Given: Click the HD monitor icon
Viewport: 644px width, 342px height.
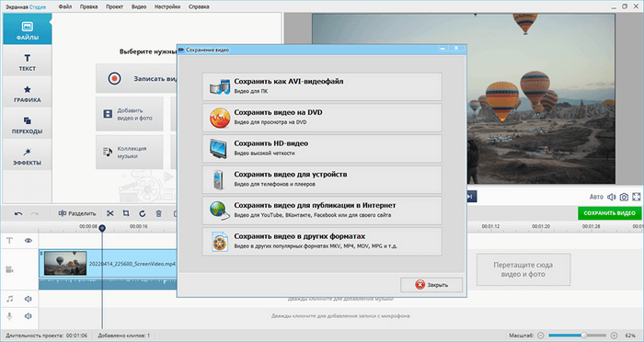Looking at the screenshot, I should click(218, 149).
